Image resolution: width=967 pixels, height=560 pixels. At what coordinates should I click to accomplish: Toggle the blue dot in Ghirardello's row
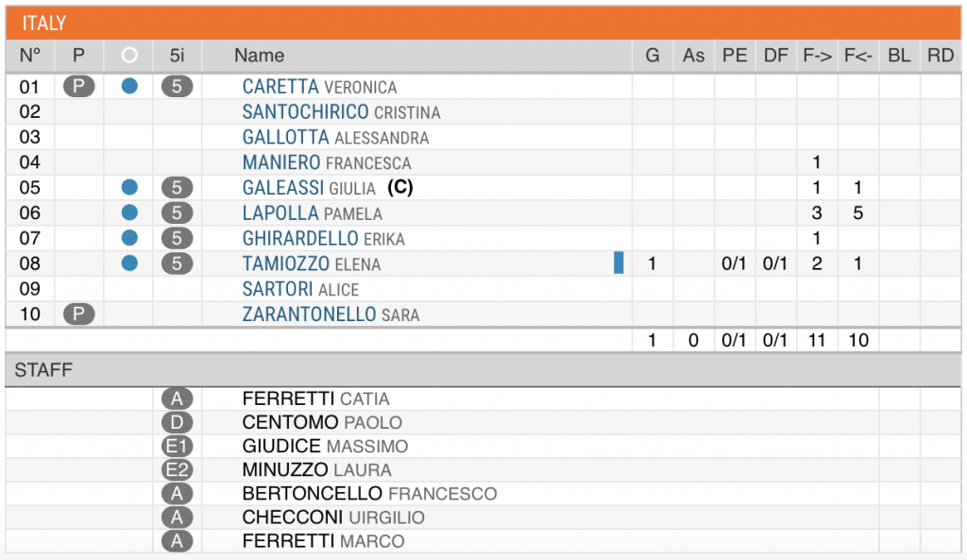coord(130,238)
